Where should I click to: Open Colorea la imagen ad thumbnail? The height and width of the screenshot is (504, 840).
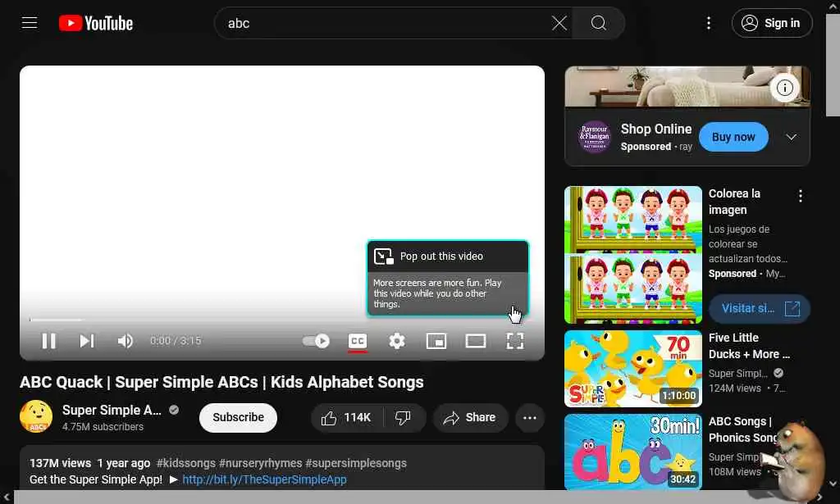click(x=633, y=255)
